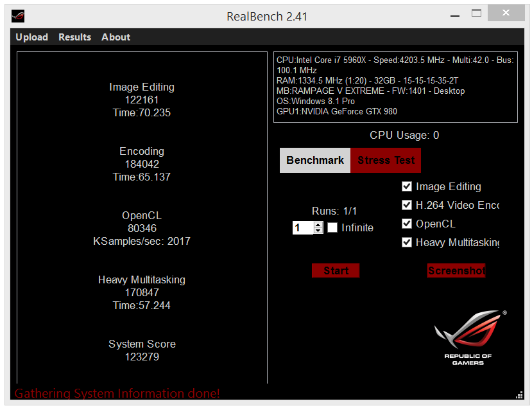Click the Time:70.235 value
This screenshot has height=408, width=532.
point(142,113)
